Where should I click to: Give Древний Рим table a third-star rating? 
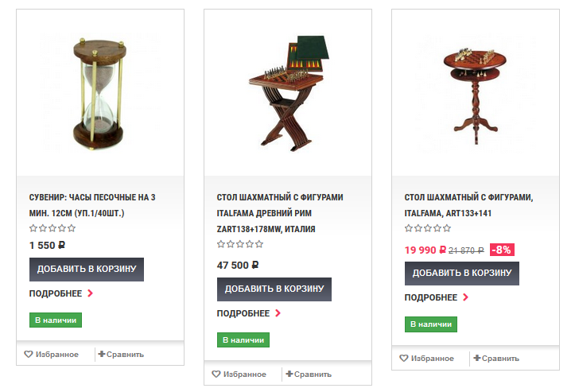point(240,244)
